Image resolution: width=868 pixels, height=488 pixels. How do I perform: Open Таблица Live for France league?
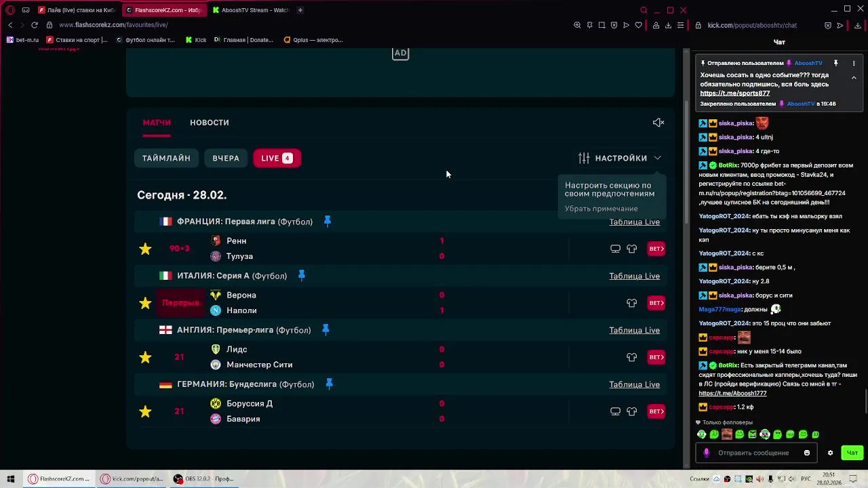point(634,222)
